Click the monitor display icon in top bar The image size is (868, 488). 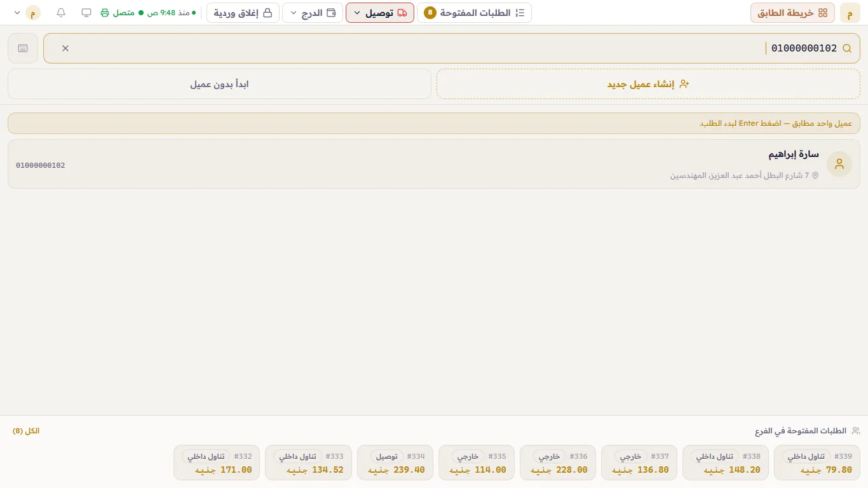click(x=86, y=13)
